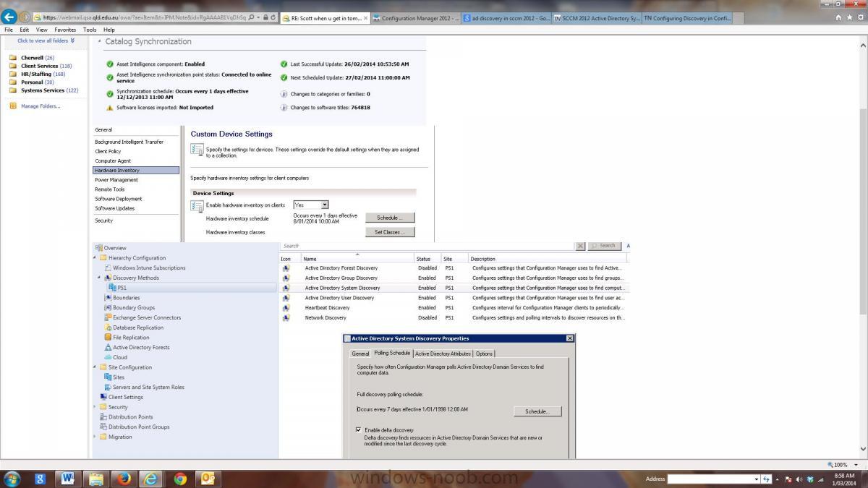The width and height of the screenshot is (868, 488).
Task: Click the taskbar Address input field
Action: (710, 479)
